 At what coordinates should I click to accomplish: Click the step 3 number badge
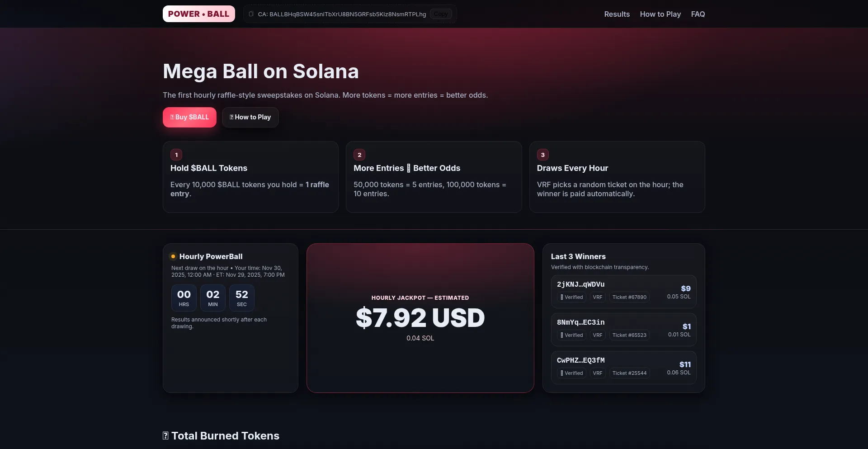pos(542,155)
